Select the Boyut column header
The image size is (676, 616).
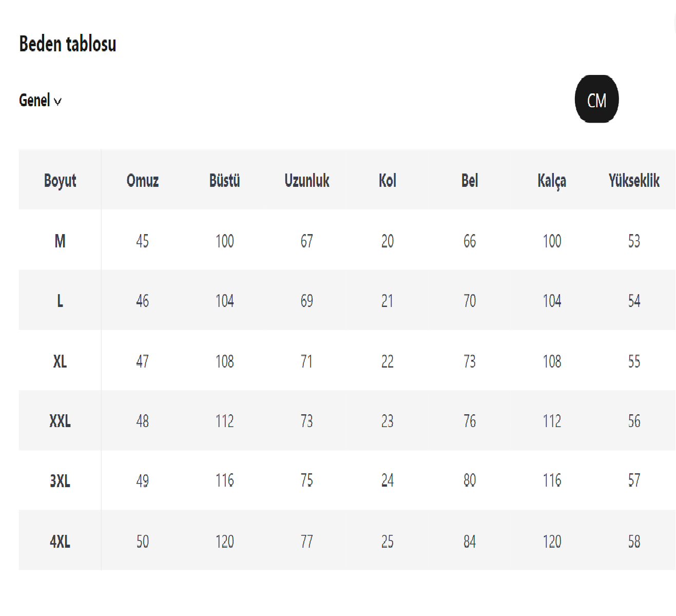[60, 181]
